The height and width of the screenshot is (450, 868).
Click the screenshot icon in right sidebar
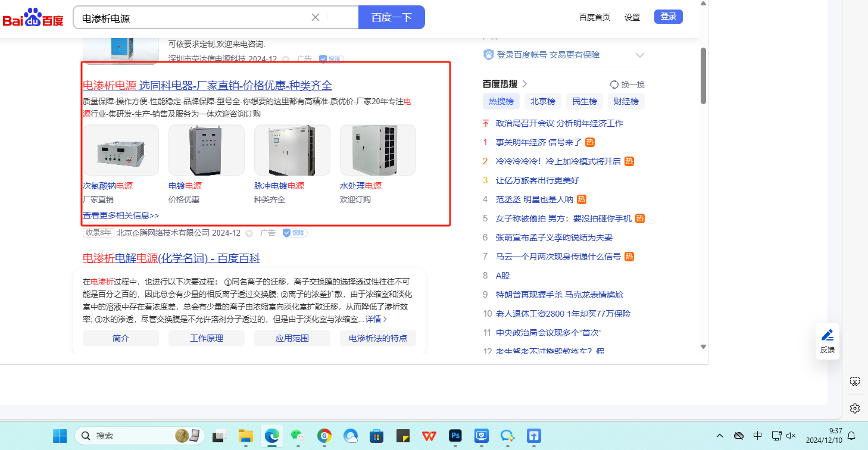(x=855, y=381)
